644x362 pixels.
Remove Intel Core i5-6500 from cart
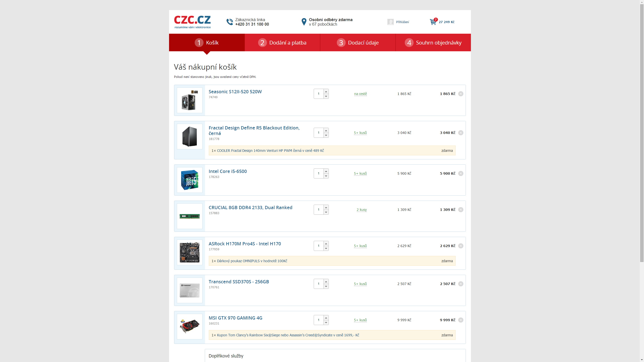tap(461, 173)
